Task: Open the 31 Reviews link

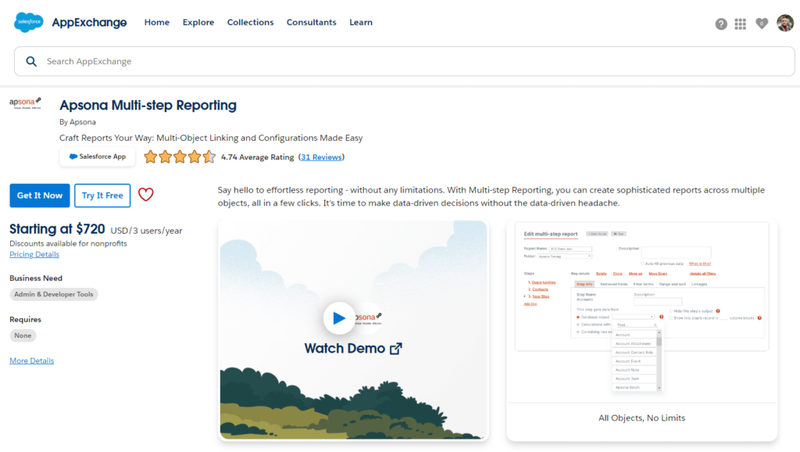Action: click(x=321, y=157)
